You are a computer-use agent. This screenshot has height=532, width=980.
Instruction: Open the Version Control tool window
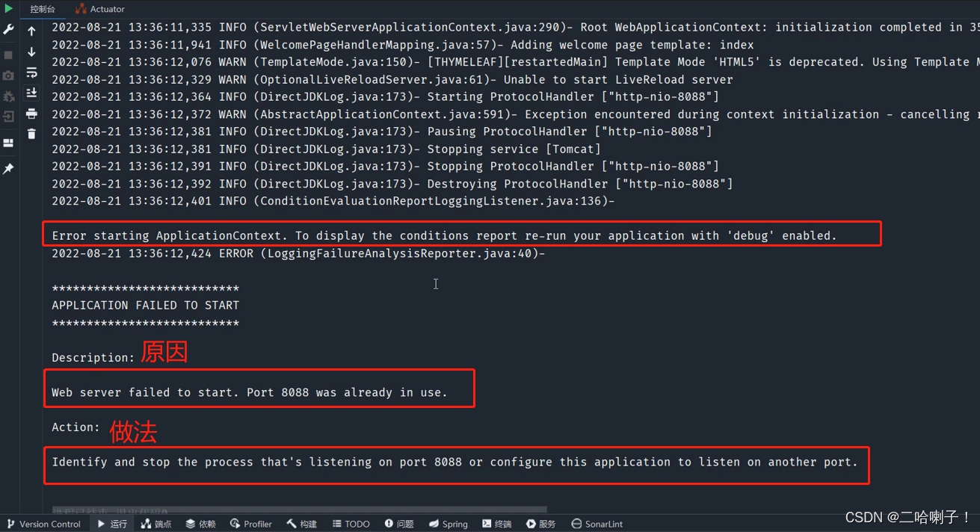click(43, 524)
